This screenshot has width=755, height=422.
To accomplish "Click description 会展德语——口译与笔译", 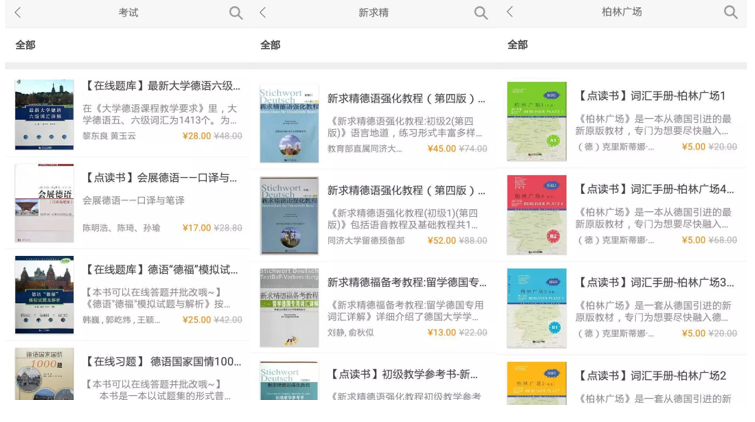I will pyautogui.click(x=133, y=200).
